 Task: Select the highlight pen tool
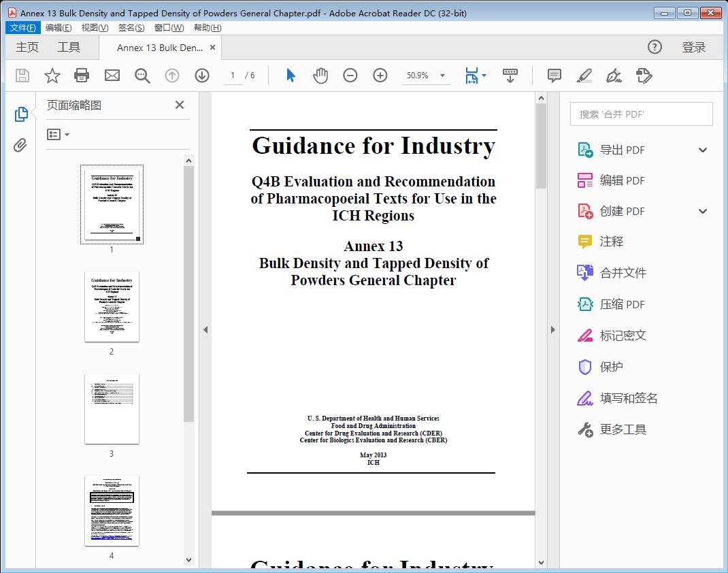(x=584, y=75)
